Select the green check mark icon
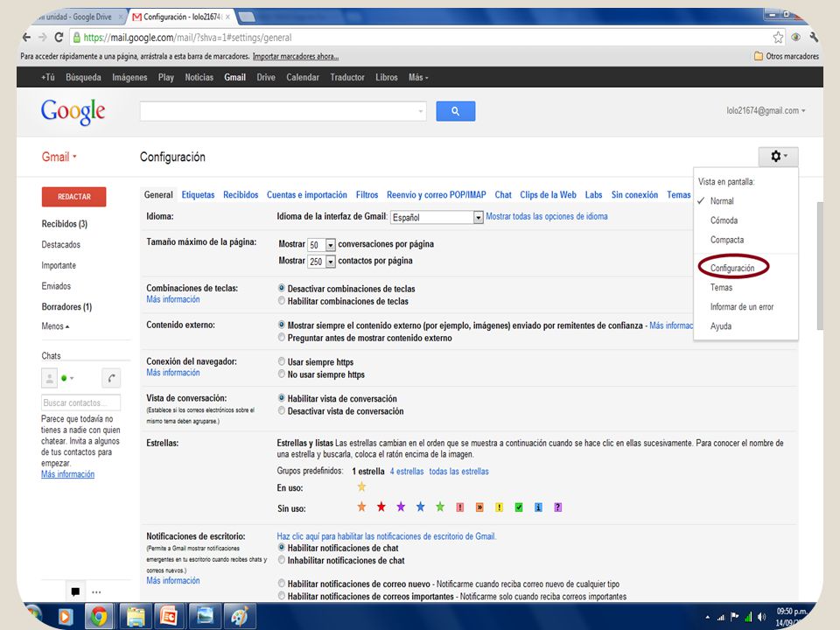This screenshot has width=840, height=630. pos(519,507)
